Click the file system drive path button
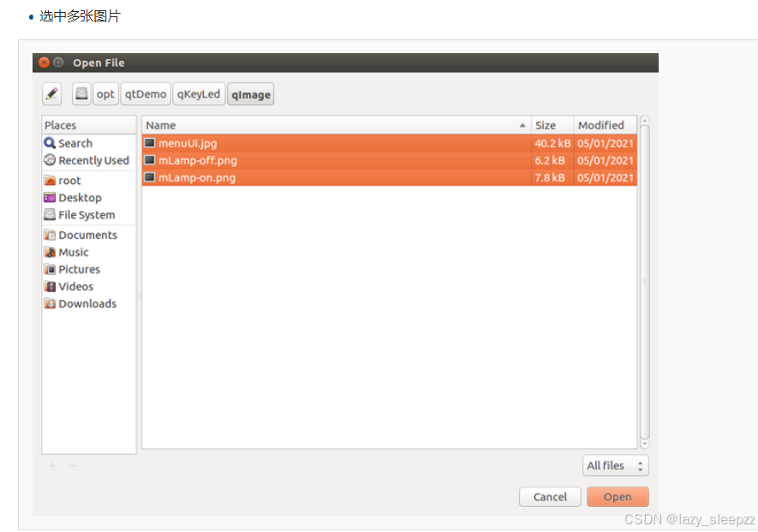 pos(81,94)
